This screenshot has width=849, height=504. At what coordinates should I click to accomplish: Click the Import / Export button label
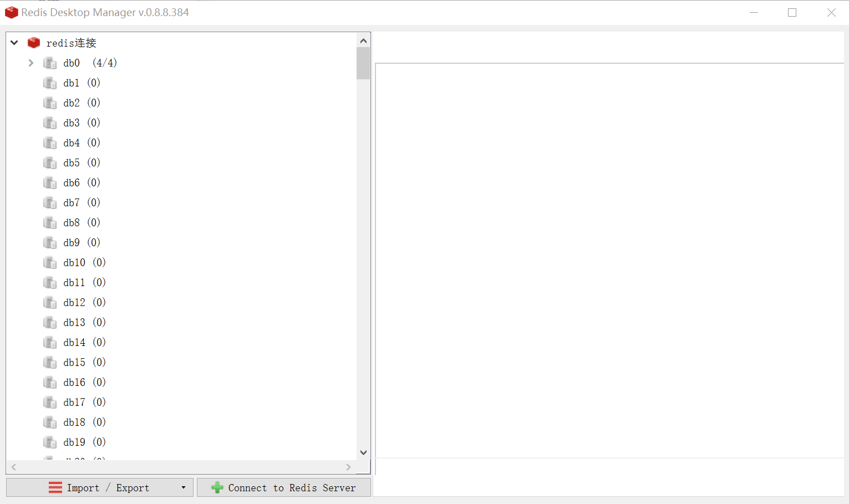click(x=108, y=488)
